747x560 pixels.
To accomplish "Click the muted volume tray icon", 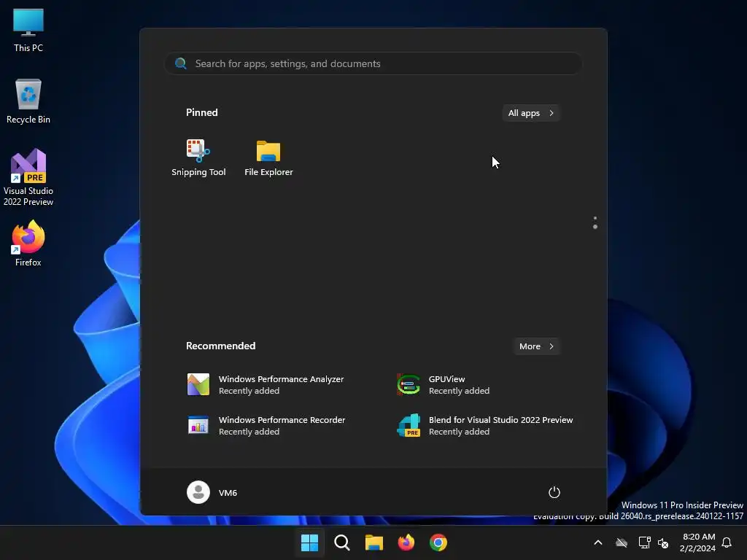I will pos(662,542).
